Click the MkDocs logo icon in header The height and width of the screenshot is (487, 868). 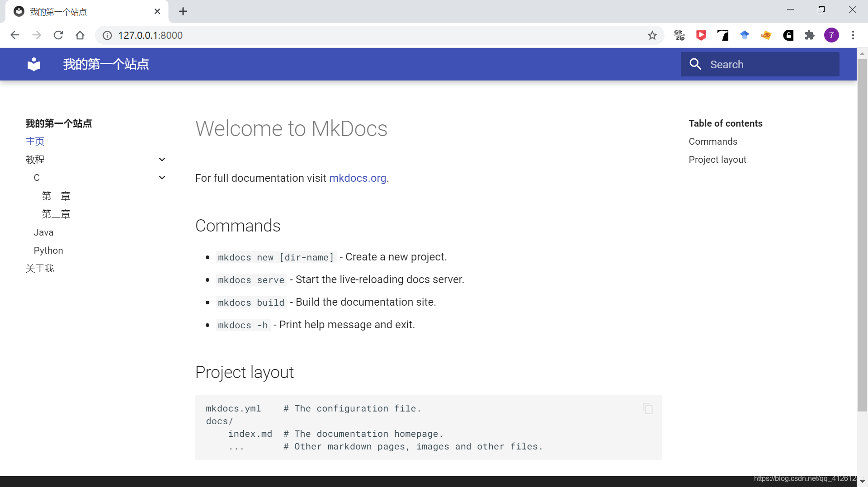(x=34, y=64)
